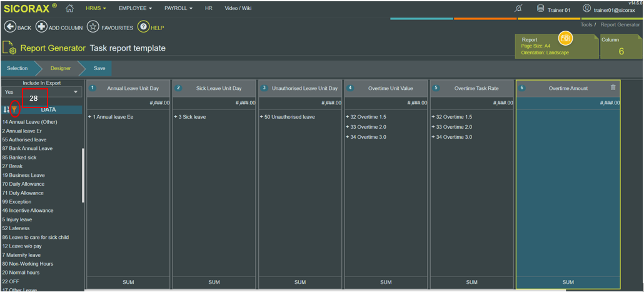Screen dimensions: 644x292
Task: Select 71 Duty Allowance item
Action: click(x=23, y=193)
